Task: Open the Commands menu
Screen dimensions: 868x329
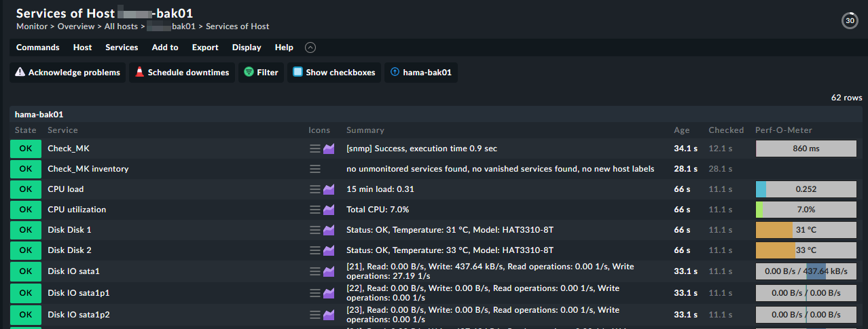Action: coord(38,47)
